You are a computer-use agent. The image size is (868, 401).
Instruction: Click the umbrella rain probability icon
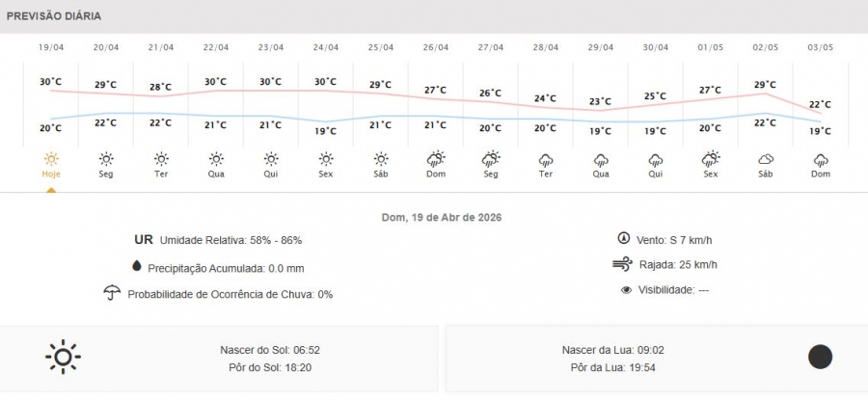(112, 293)
